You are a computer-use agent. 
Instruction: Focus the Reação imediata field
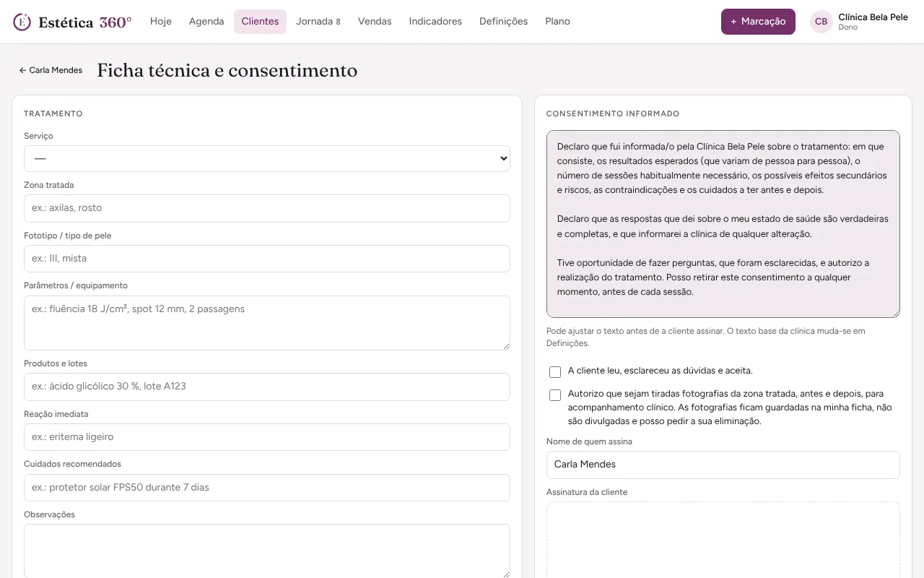point(267,437)
